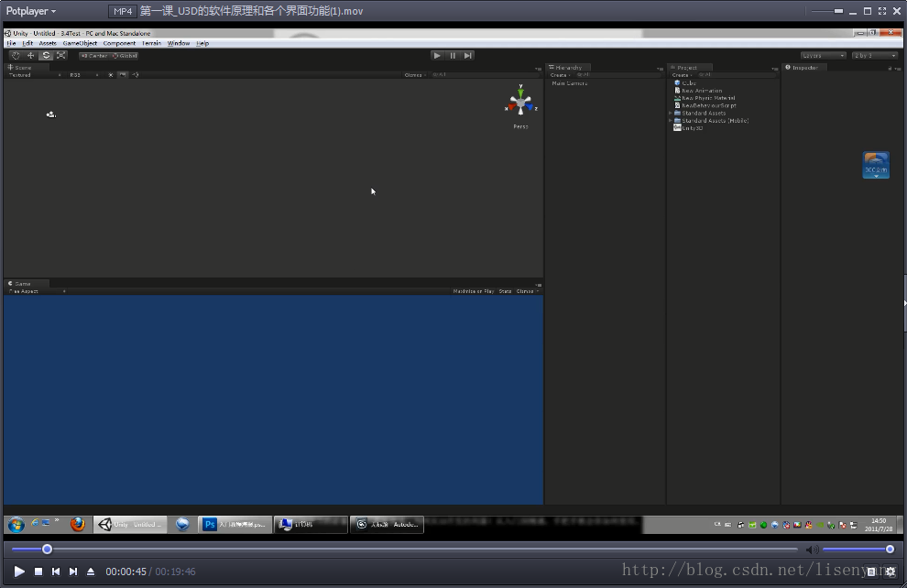This screenshot has width=907, height=588.
Task: Click the Project search field
Action: pos(736,74)
